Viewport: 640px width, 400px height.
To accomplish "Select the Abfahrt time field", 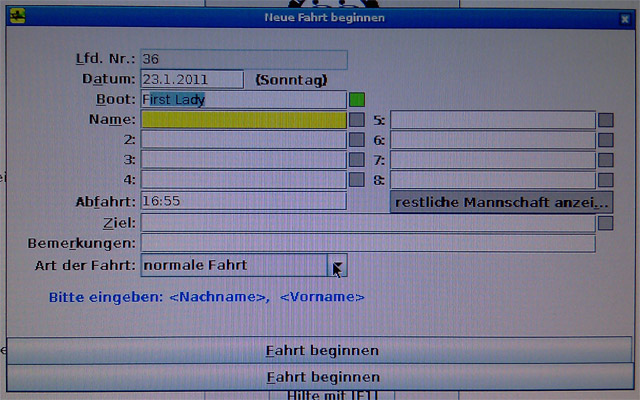I will pos(243,201).
